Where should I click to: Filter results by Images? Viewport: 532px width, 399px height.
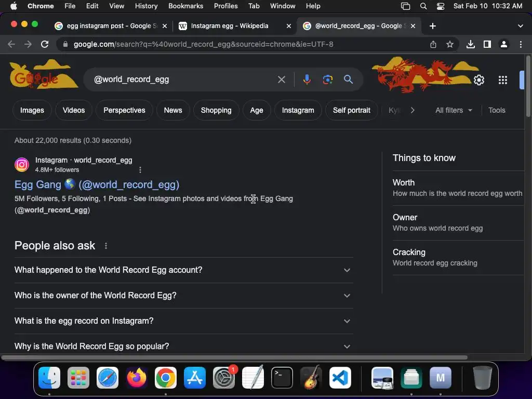click(32, 110)
